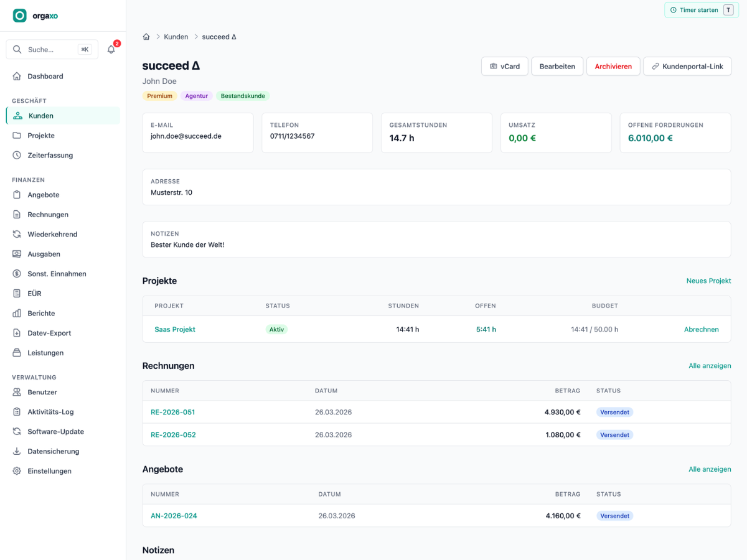Open Zeiterfassung clock icon in sidebar
747x560 pixels.
click(17, 155)
